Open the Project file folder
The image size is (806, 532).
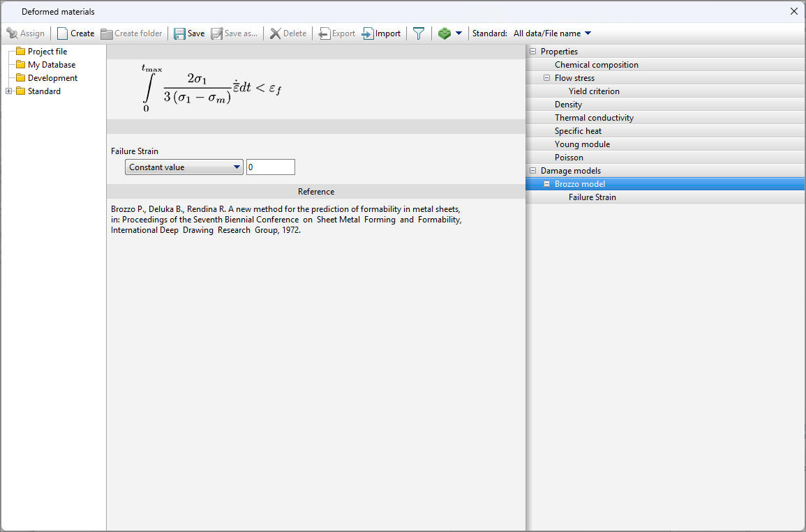tap(47, 52)
